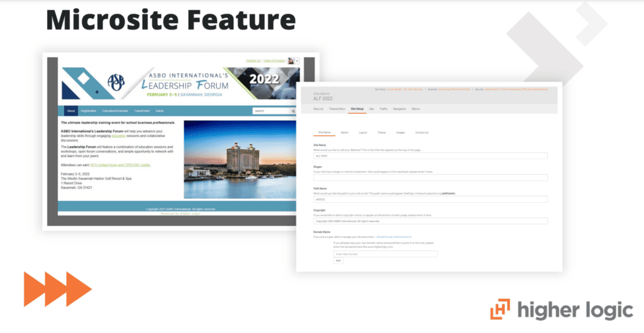Screen dimensions: 644x333
Task: Go to the Registration menu item
Action: (x=89, y=110)
